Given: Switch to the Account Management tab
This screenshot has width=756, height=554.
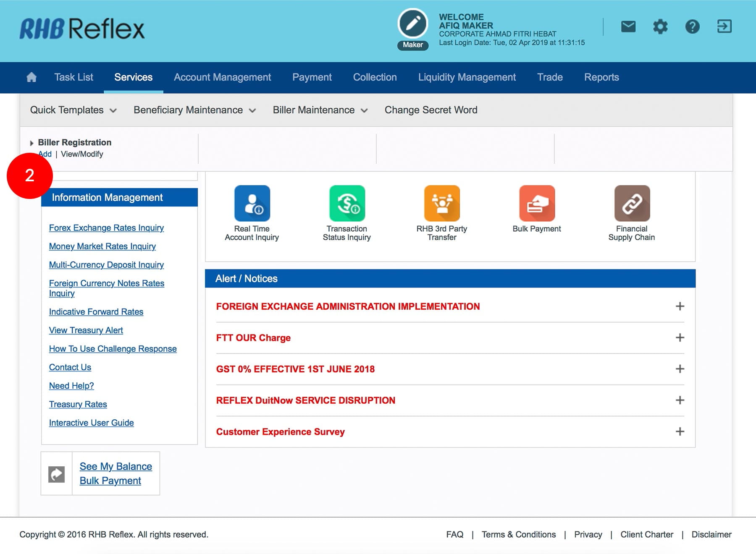Looking at the screenshot, I should click(222, 77).
